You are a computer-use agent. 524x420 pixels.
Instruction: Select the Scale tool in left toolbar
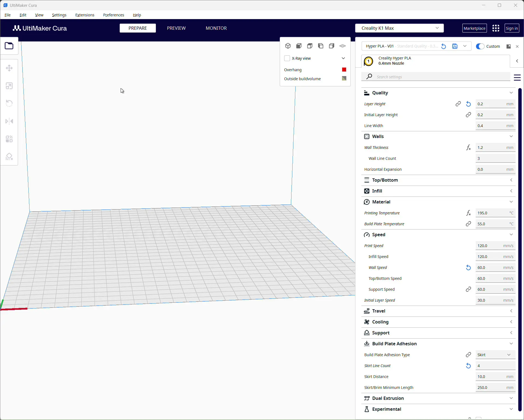pos(9,86)
